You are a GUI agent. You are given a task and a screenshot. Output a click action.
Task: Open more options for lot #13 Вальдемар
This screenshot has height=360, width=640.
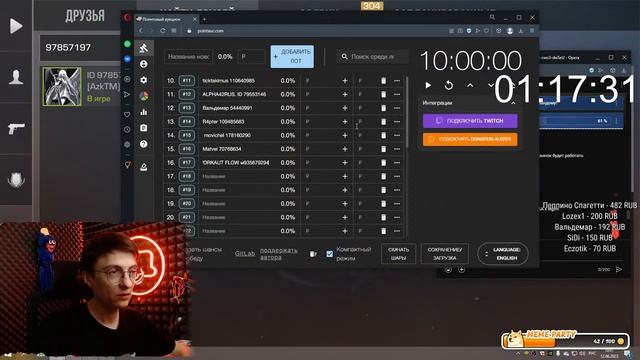tap(397, 108)
